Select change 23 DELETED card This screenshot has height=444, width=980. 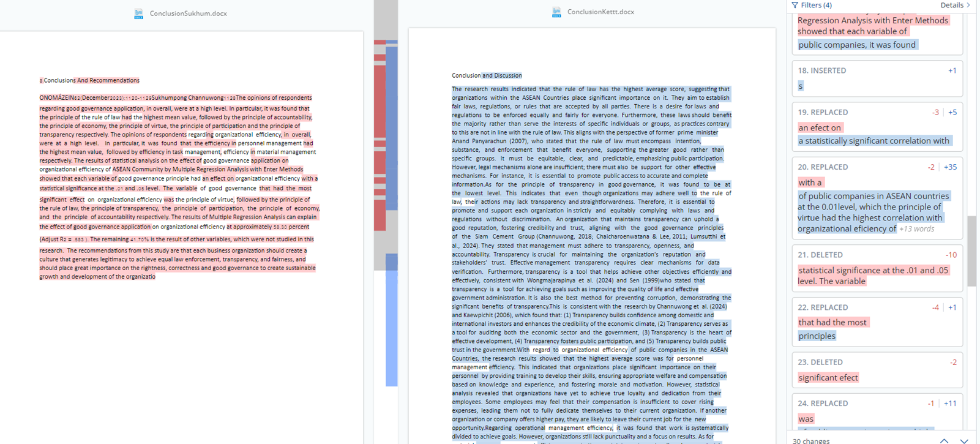point(877,370)
